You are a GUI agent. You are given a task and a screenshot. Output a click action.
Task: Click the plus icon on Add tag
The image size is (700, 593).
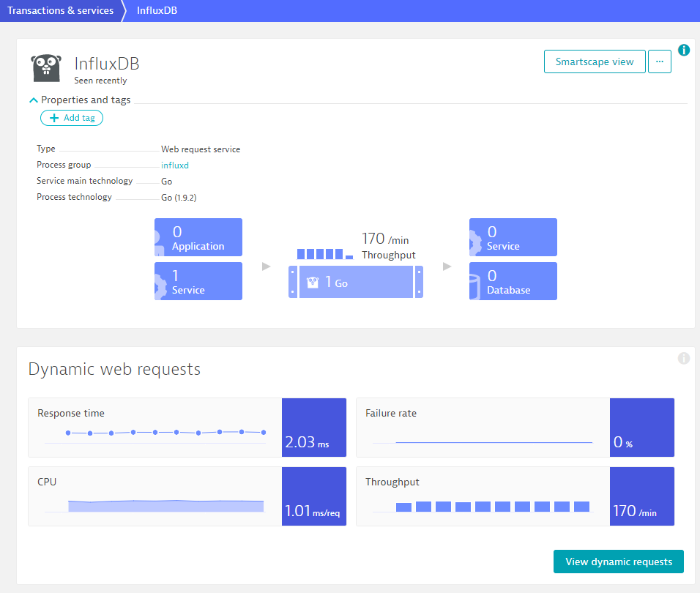pyautogui.click(x=54, y=118)
